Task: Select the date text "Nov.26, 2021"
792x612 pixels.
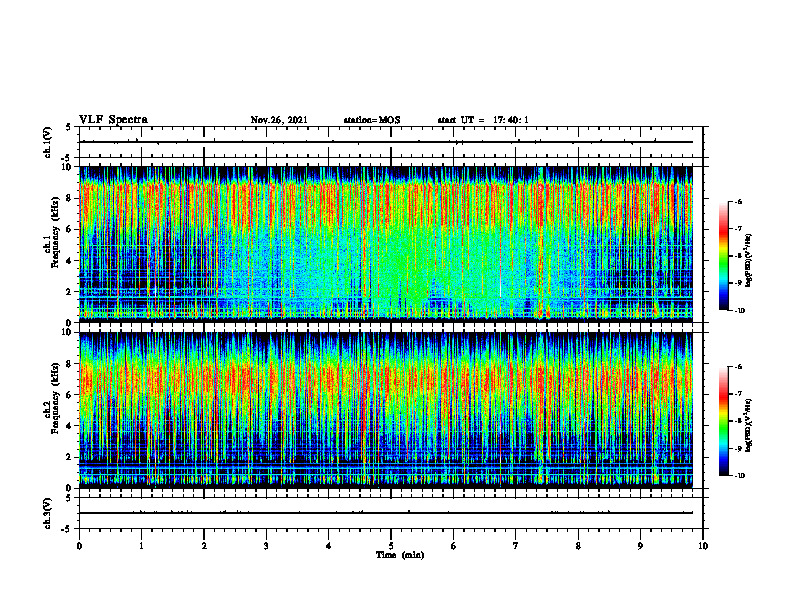Action: point(279,120)
